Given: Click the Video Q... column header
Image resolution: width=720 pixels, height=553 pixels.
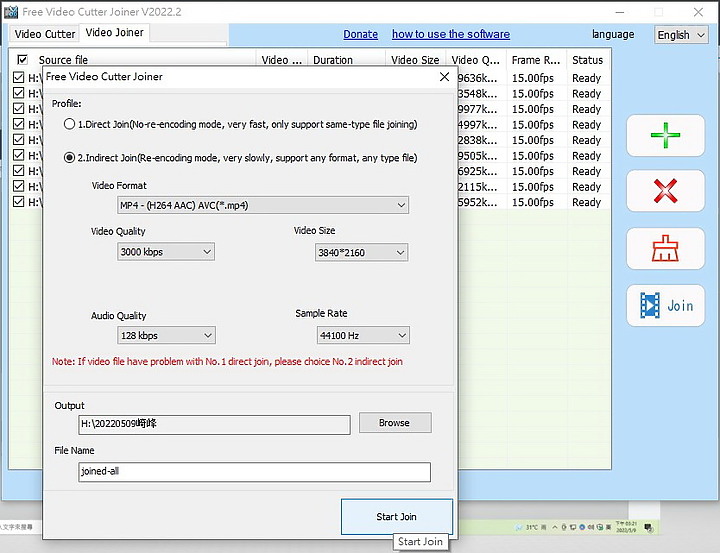Looking at the screenshot, I should coord(476,60).
